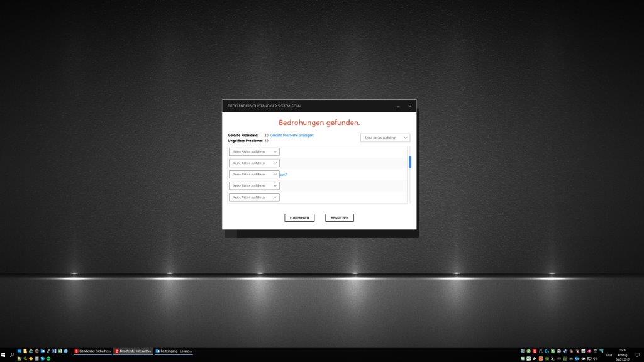
Task: Click the FORTFAHREN button
Action: coord(299,218)
